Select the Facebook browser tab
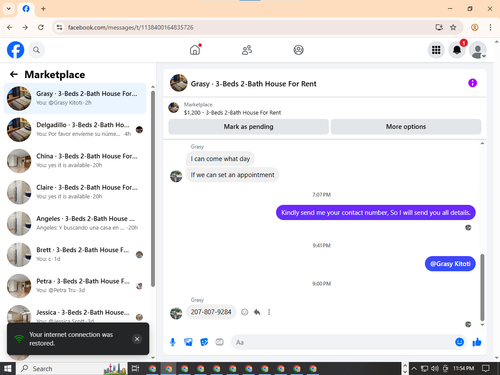 coord(26,9)
